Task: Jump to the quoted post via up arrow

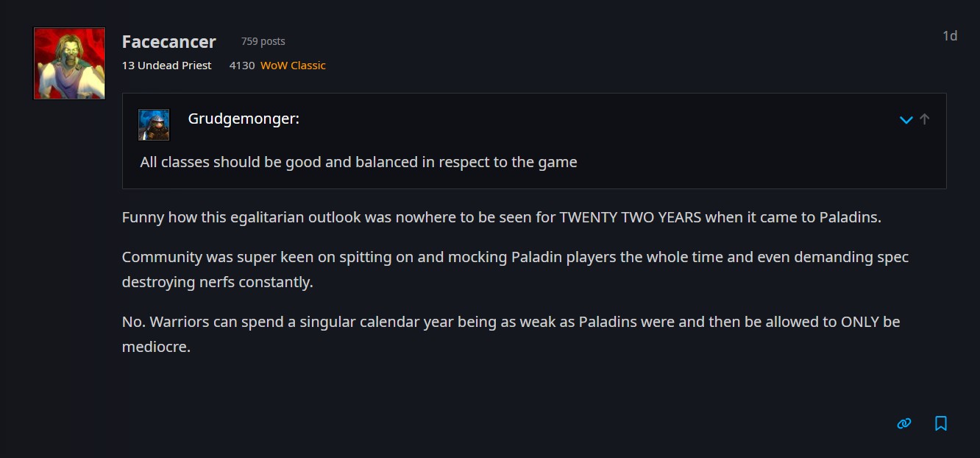Action: 925,119
